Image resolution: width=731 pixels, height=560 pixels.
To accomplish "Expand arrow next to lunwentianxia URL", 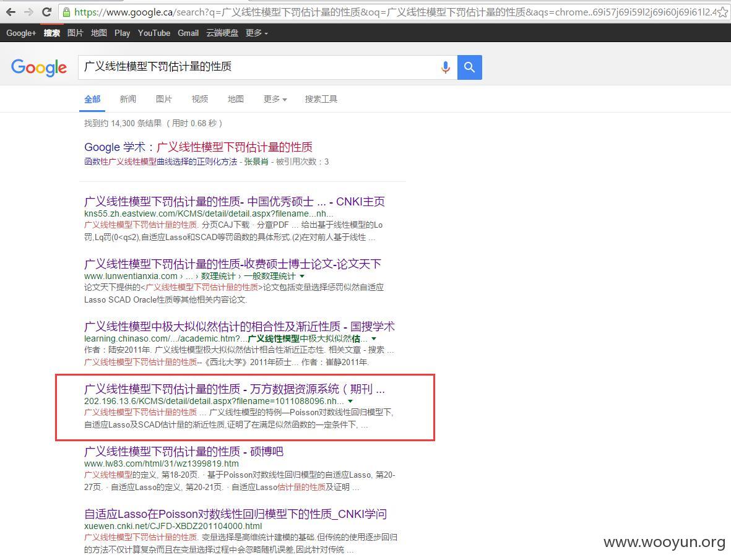I will tap(302, 276).
